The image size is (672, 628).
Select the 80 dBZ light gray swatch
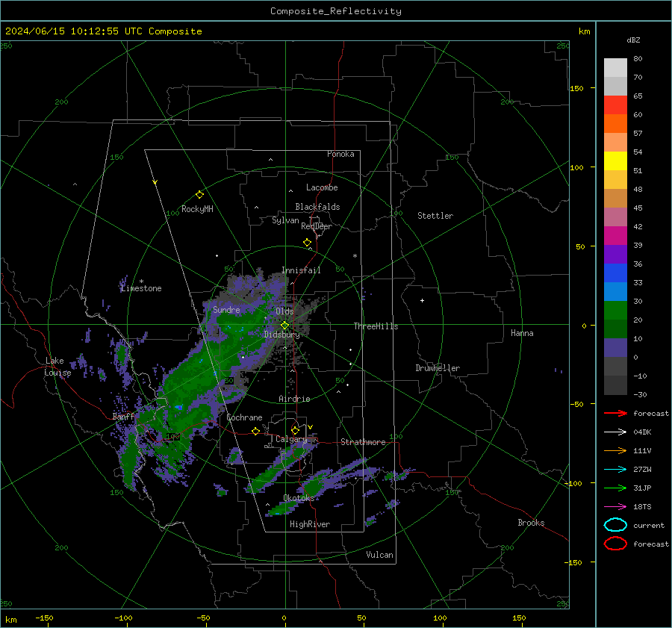[615, 67]
